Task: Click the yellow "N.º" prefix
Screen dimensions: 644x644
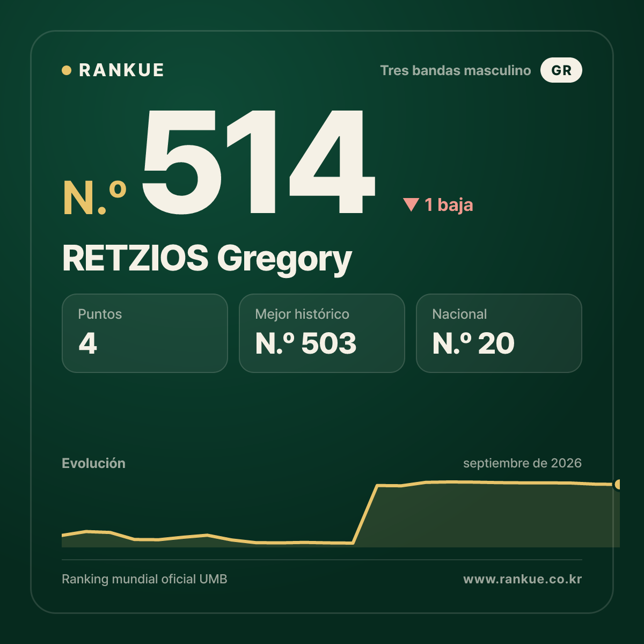Action: 95,198
